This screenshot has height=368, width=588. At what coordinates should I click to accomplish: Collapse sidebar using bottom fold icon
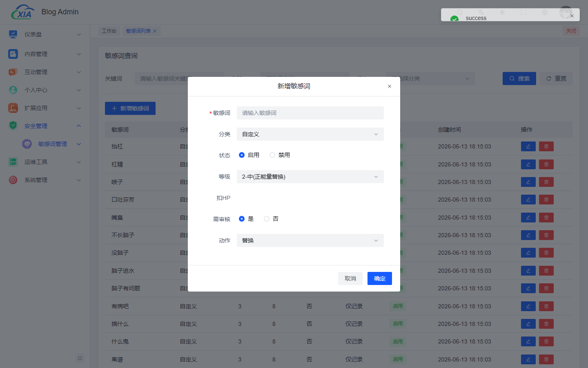[x=80, y=358]
